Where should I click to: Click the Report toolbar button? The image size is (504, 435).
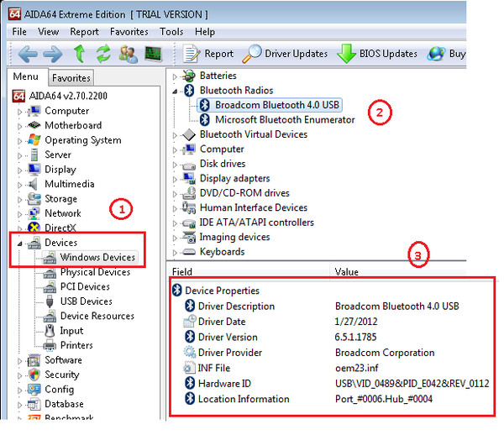point(208,54)
